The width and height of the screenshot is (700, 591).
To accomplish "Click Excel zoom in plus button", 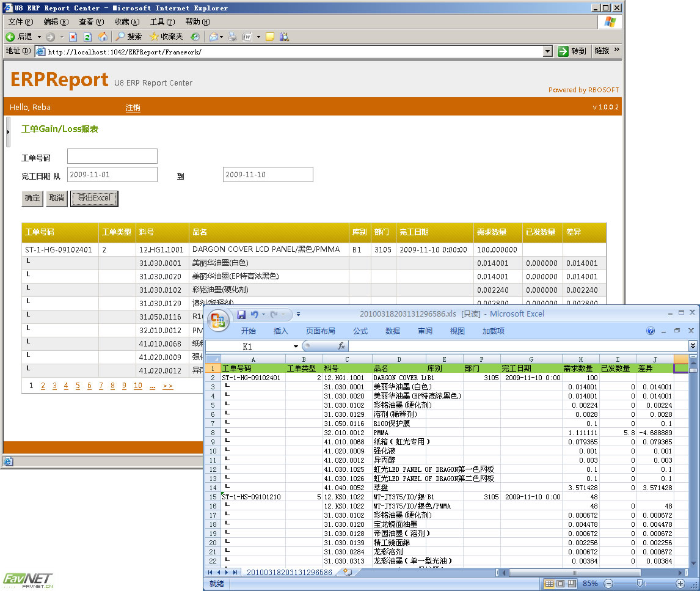I will point(680,584).
